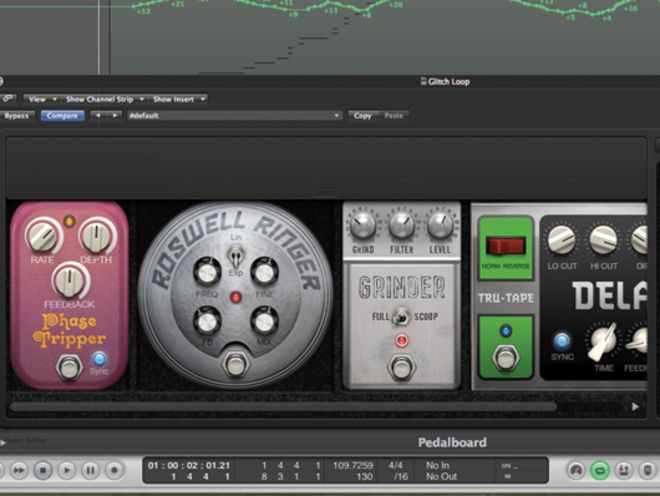The width and height of the screenshot is (660, 496).
Task: Click the Roswell Ringer FB knob
Action: (x=207, y=321)
